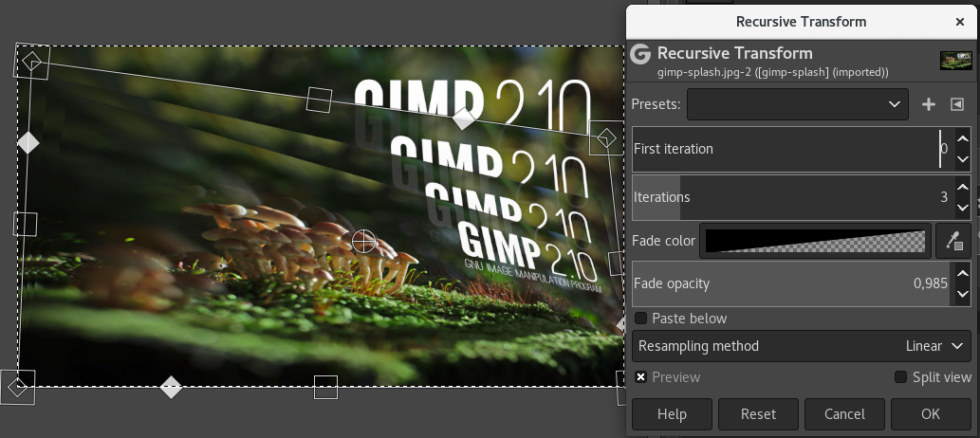Viewport: 980px width, 438px height.
Task: Click the left edge diamond shear handle
Action: coord(28,142)
